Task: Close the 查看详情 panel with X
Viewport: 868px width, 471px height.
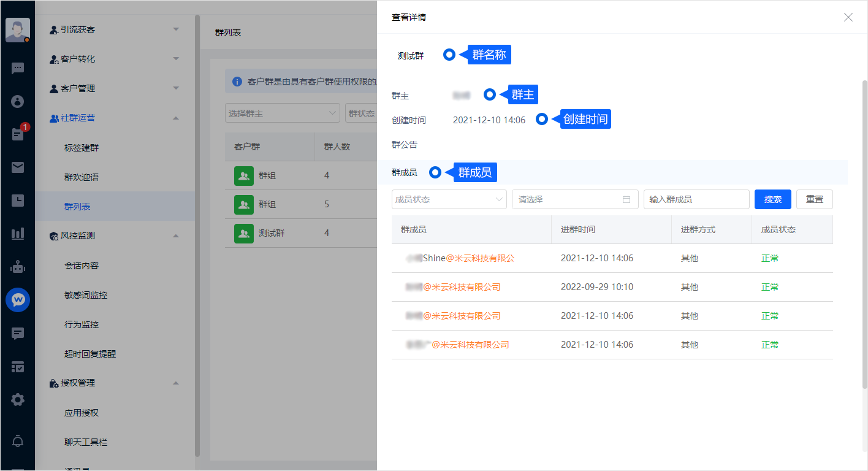Action: point(848,17)
